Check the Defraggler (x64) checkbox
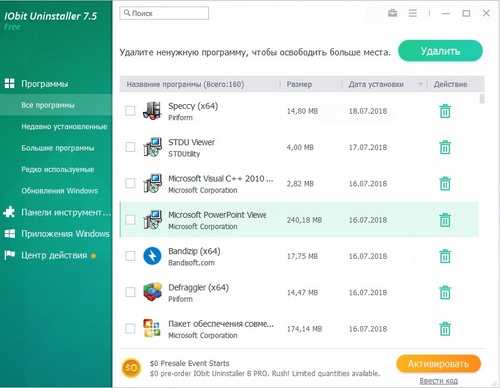The width and height of the screenshot is (500, 388). point(130,292)
